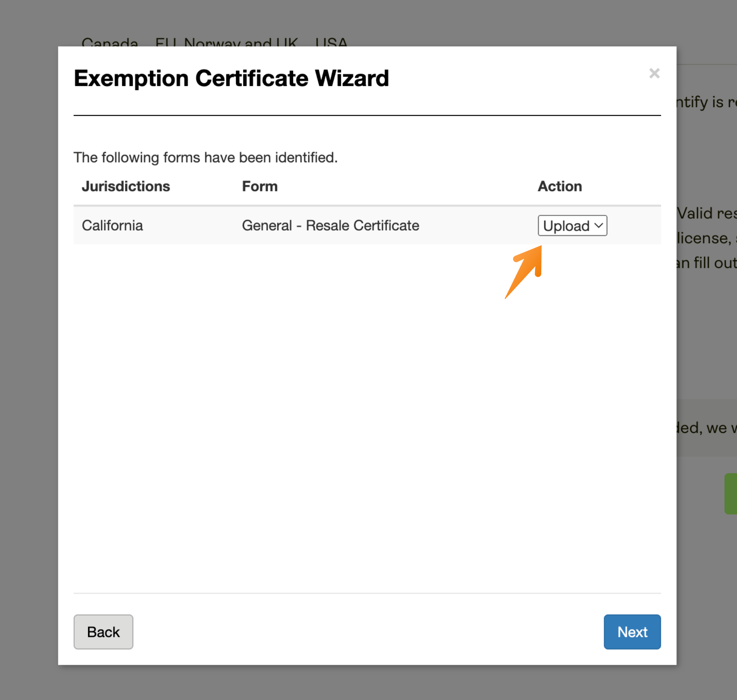Click the Back button
The height and width of the screenshot is (700, 737).
(103, 632)
